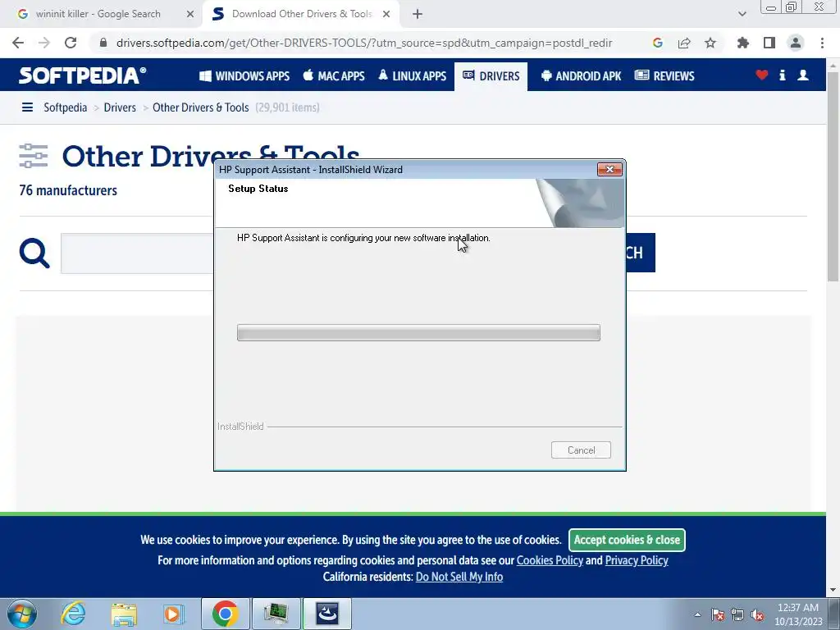Show hidden system tray icons
The height and width of the screenshot is (630, 840).
click(697, 614)
